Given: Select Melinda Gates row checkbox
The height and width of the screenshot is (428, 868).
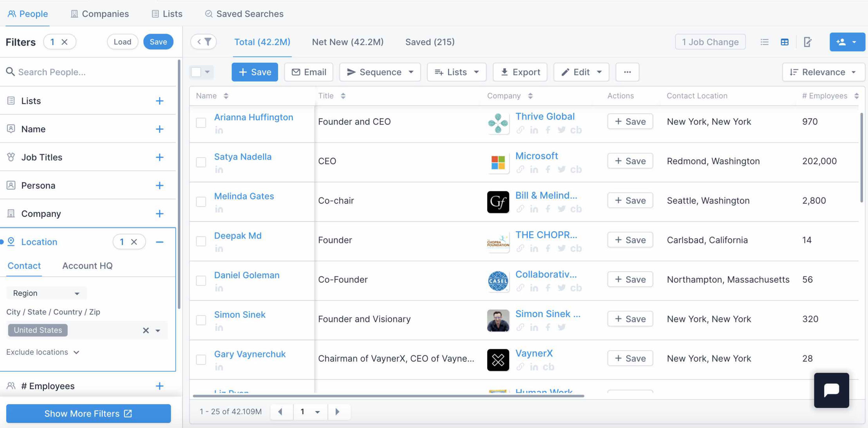Looking at the screenshot, I should click(x=201, y=201).
